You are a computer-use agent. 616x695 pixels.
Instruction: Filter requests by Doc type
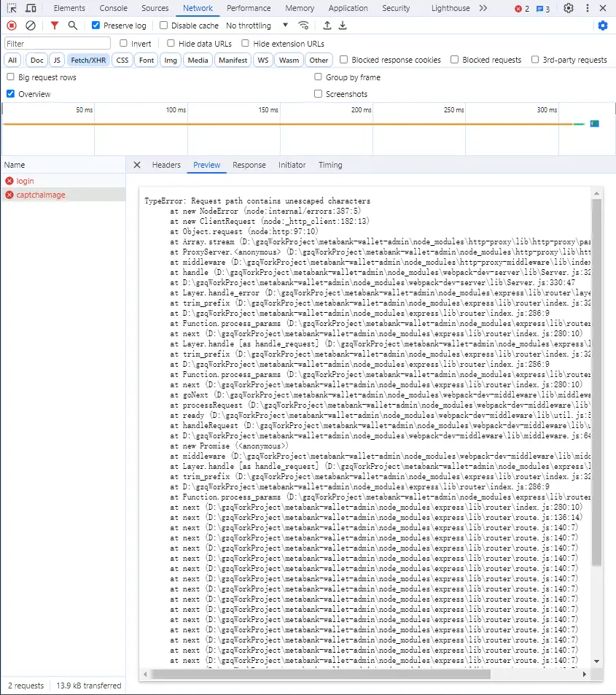click(x=36, y=61)
